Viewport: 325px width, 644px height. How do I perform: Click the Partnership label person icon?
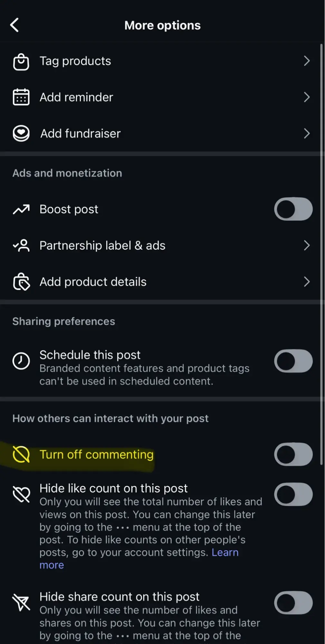[21, 245]
